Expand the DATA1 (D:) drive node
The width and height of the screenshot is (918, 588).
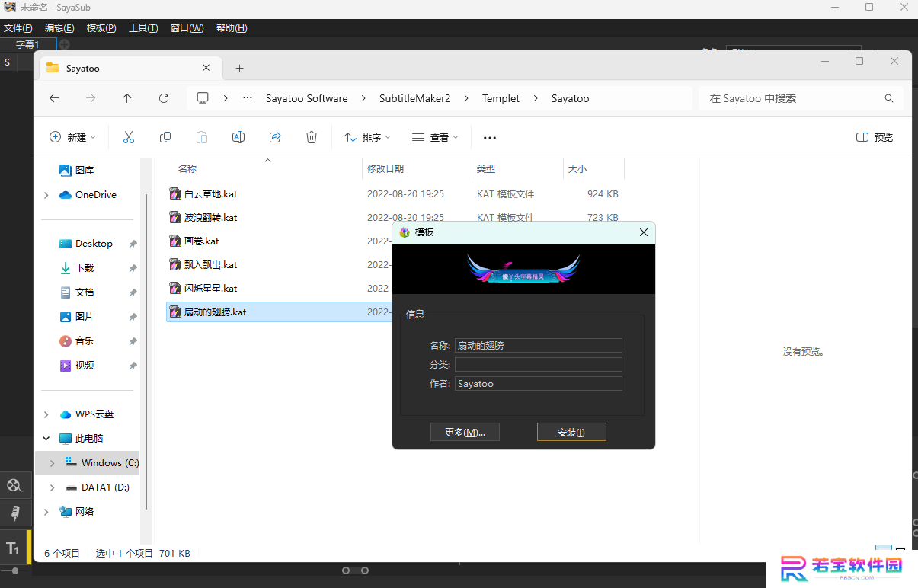coord(53,487)
